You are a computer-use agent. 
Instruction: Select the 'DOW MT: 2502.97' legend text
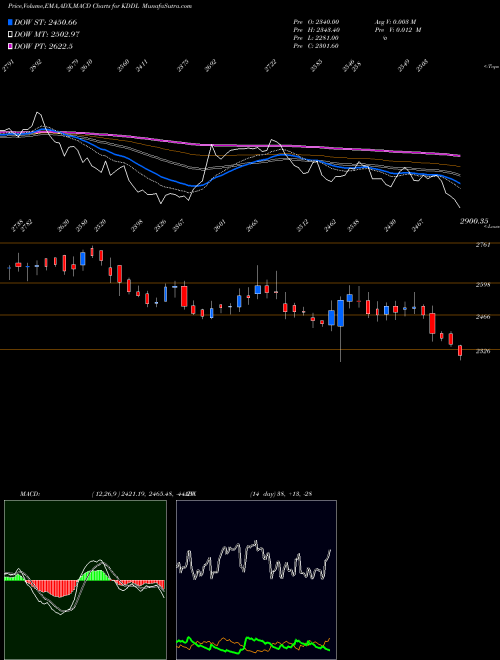(x=47, y=34)
